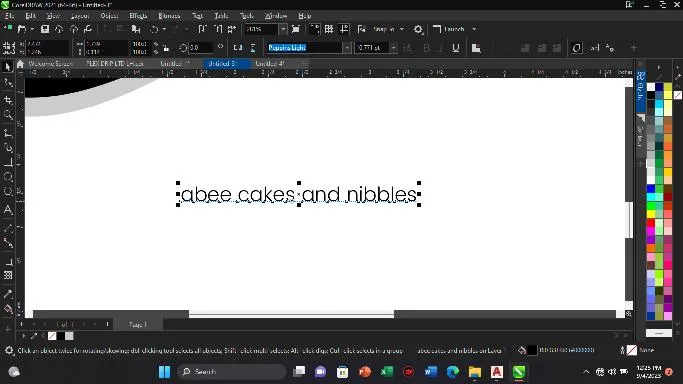The height and width of the screenshot is (384, 683).
Task: Select the Text tool (A) in toolbox
Action: (x=7, y=209)
